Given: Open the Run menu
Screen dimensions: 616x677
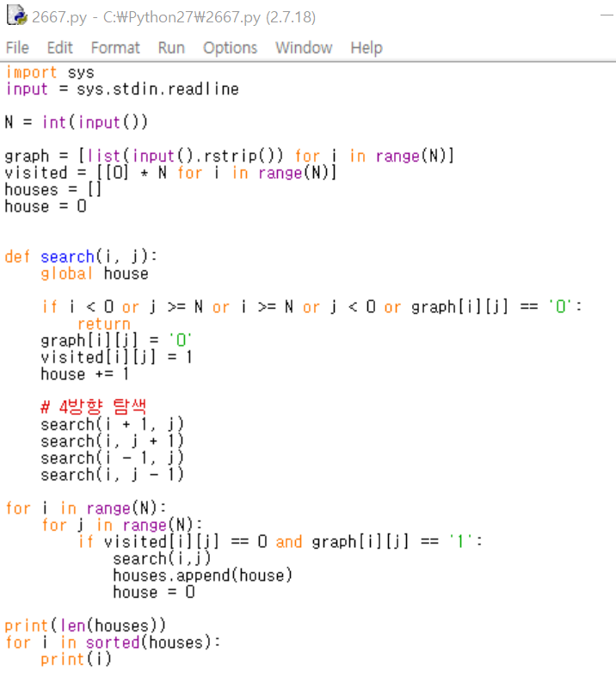Looking at the screenshot, I should tap(171, 47).
